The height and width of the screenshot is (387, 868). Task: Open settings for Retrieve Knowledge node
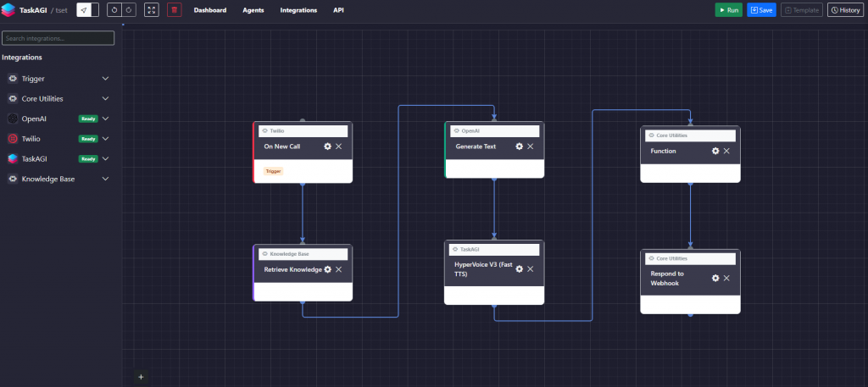pyautogui.click(x=327, y=269)
